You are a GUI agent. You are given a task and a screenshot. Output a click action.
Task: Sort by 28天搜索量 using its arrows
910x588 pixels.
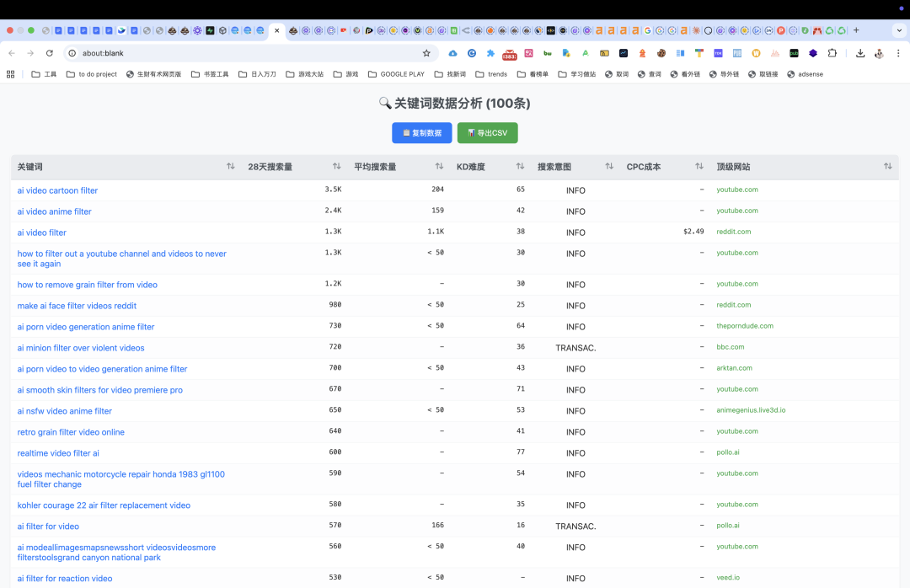pyautogui.click(x=336, y=167)
